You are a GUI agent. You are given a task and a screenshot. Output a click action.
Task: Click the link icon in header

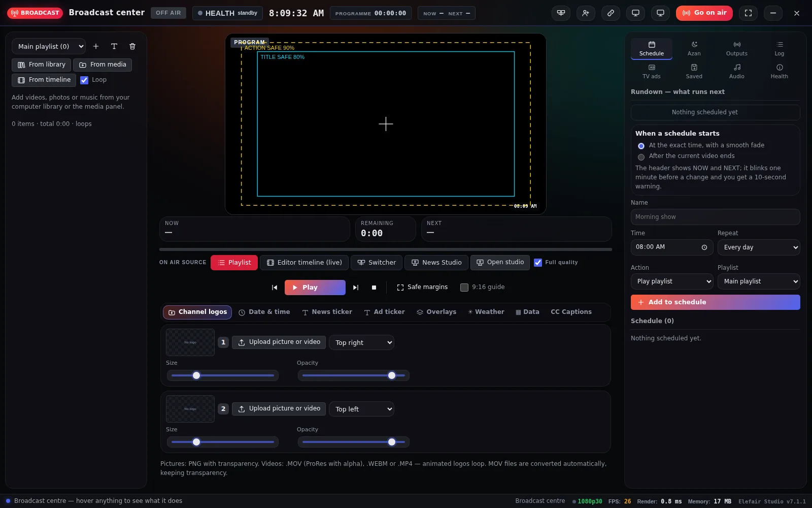click(x=611, y=13)
